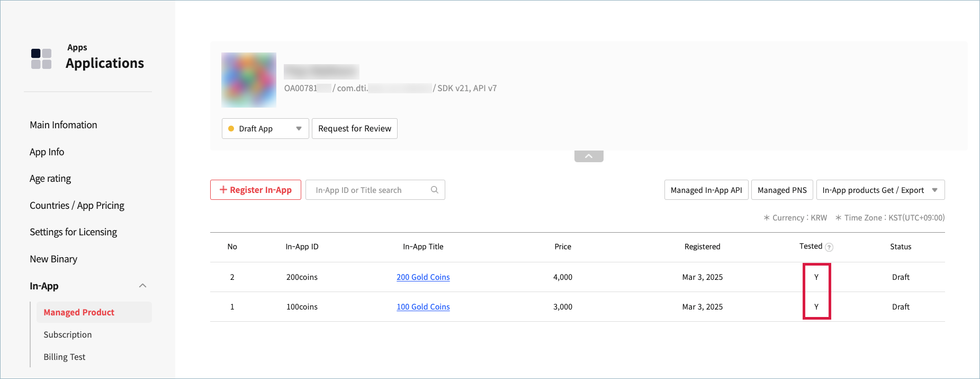Collapse the In-App sidebar section
The image size is (980, 379).
tap(142, 286)
